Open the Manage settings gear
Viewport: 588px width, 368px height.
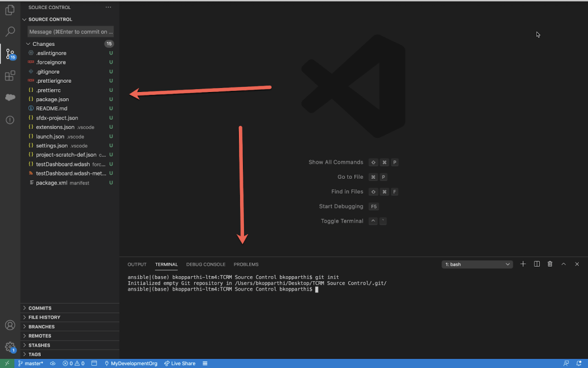[x=10, y=347]
